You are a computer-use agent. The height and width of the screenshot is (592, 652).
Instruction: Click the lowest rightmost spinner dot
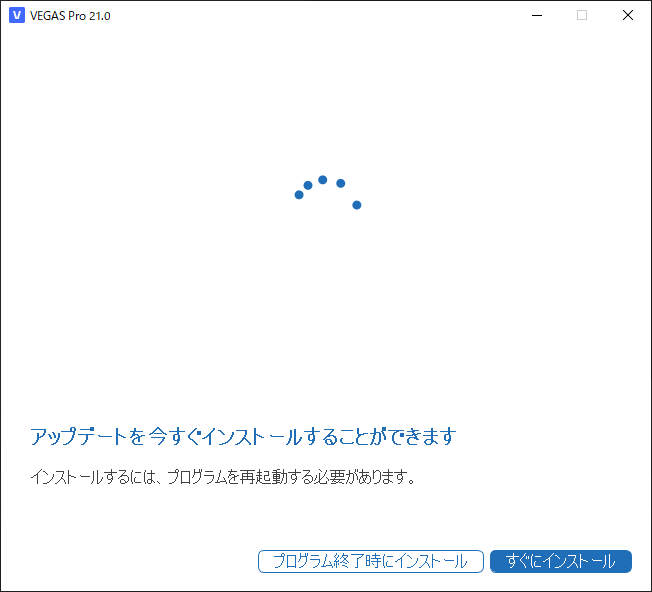pos(356,205)
